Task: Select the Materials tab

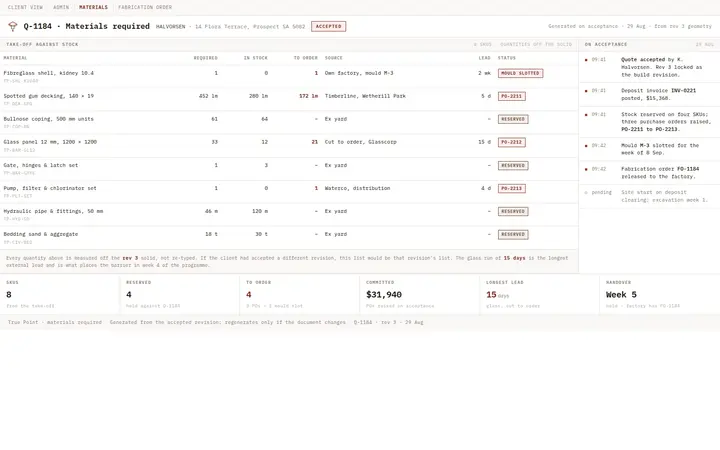Action: (x=93, y=7)
